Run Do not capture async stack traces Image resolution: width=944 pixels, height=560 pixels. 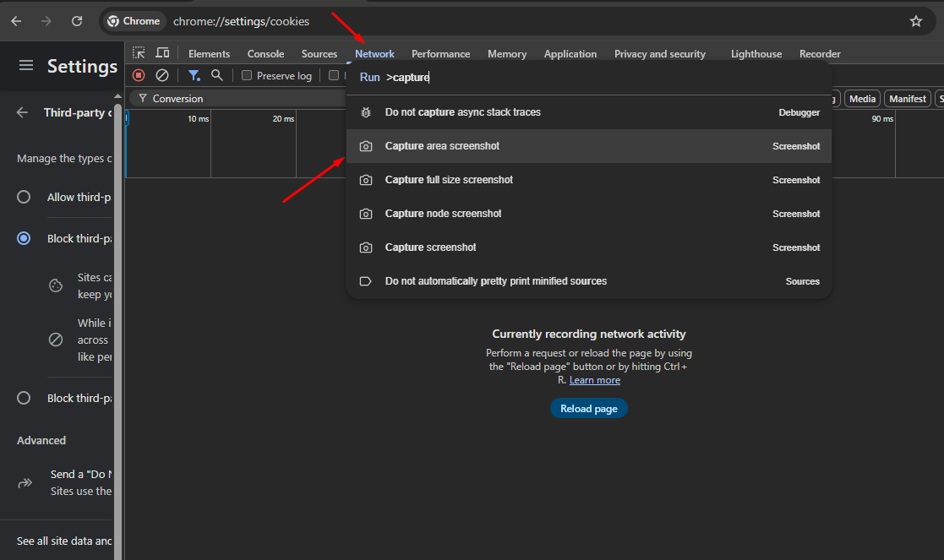coord(589,112)
